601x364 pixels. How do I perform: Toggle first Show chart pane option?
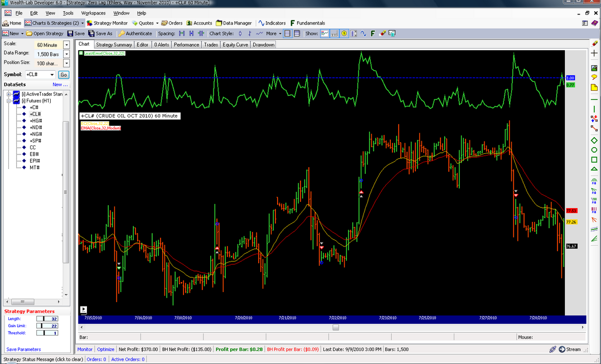(x=324, y=33)
